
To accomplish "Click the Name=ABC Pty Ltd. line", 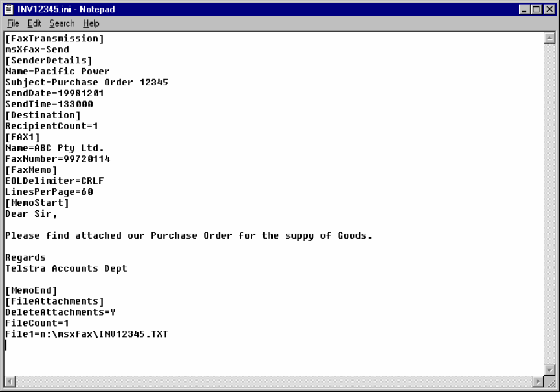I will tap(54, 148).
